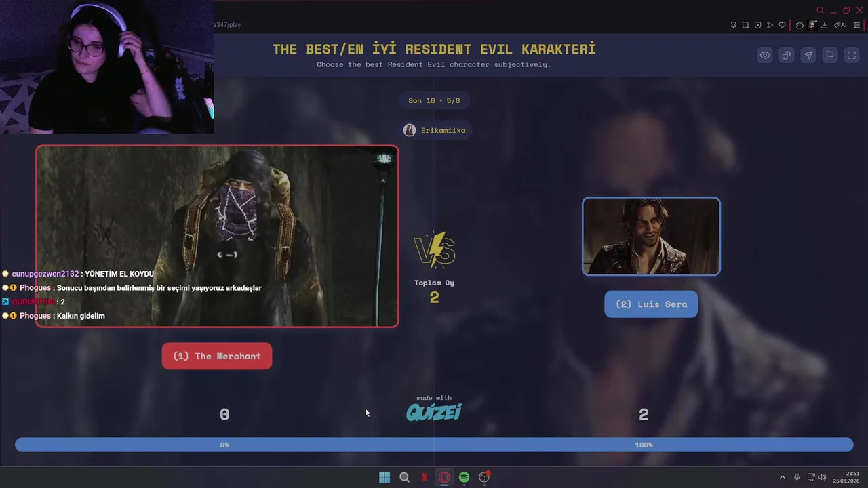Click chat username cunupgezwen2132

(45, 274)
